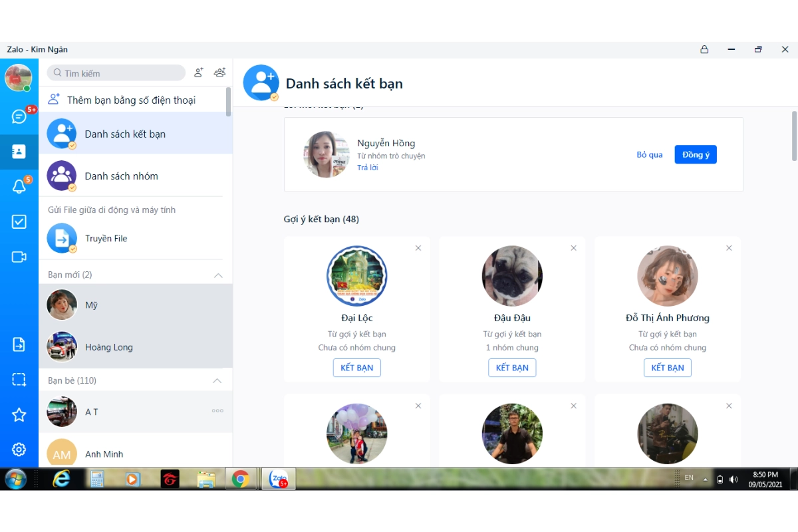Click add friend icon beside search box

pyautogui.click(x=199, y=73)
